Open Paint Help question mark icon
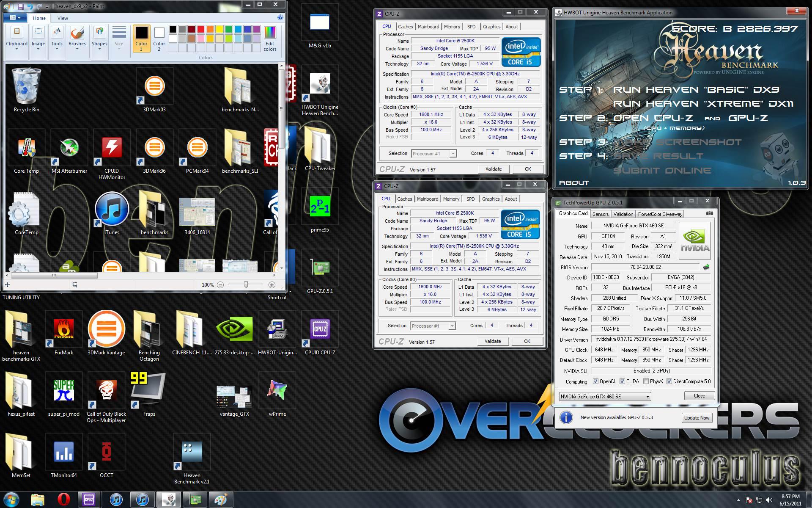 [280, 18]
